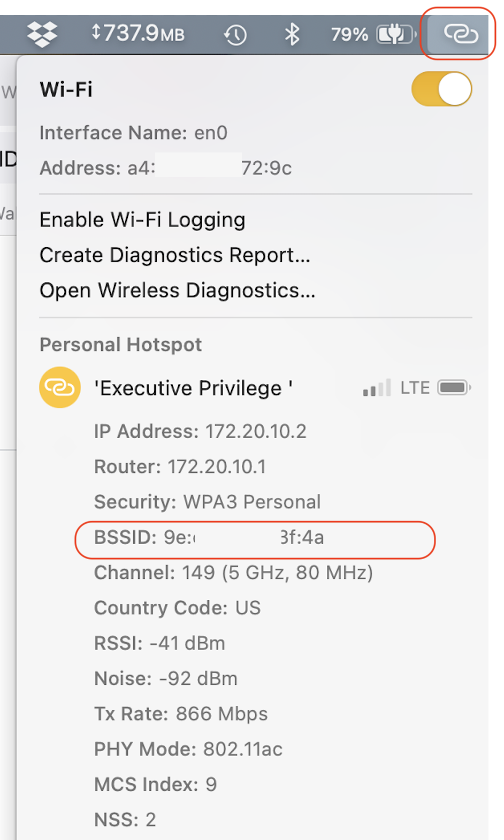Screen dimensions: 504x840
Task: Choose Open Wireless Diagnostics
Action: 177,291
